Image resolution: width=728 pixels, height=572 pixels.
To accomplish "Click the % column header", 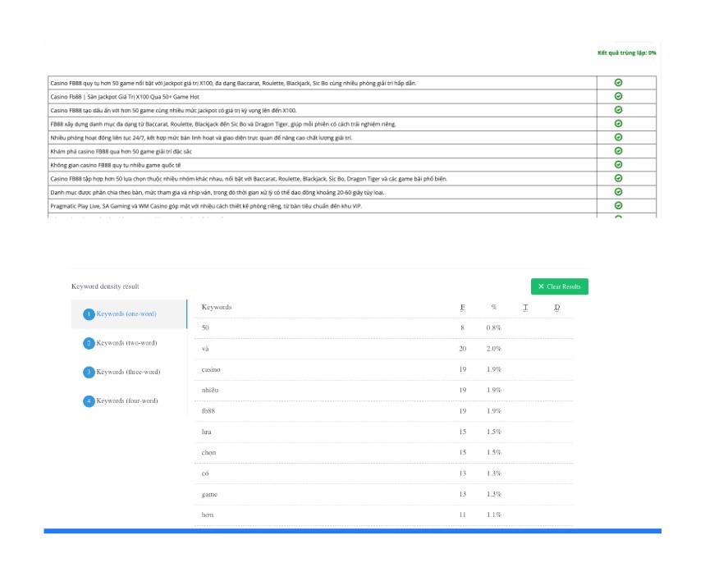I will 493,308.
